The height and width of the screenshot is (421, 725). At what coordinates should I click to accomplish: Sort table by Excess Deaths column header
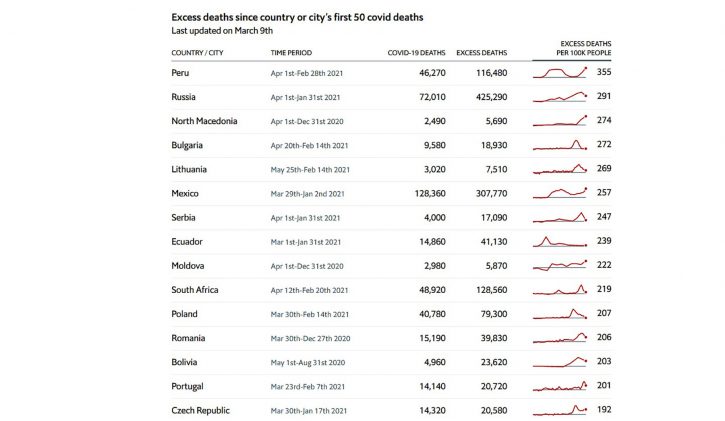click(x=481, y=53)
